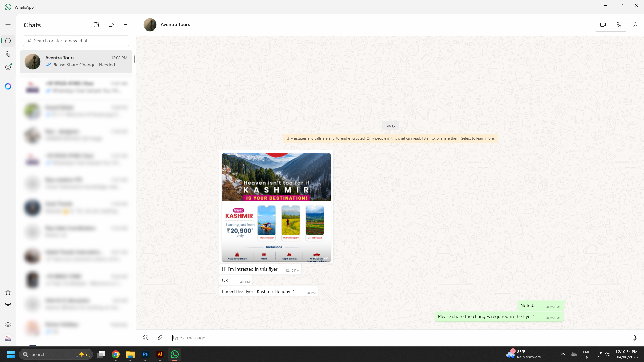Search within the Aventra Tours conversation
Screen dimensions: 644x362
[x=635, y=25]
